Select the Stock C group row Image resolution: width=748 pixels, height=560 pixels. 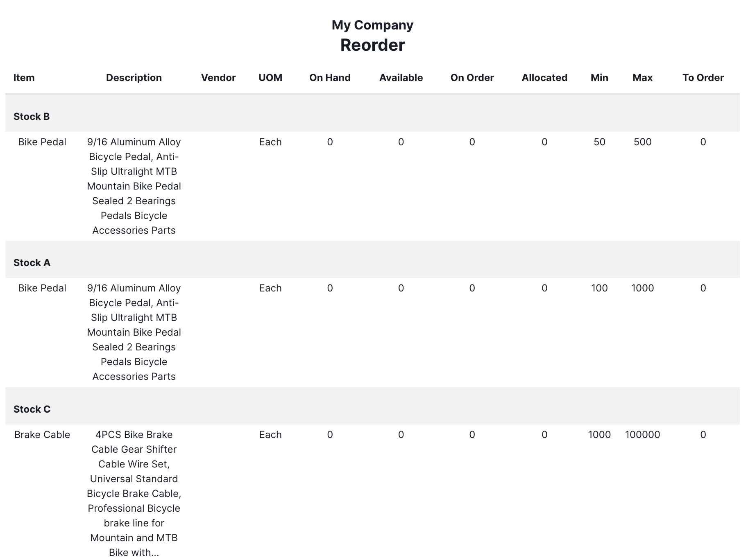[x=32, y=409]
